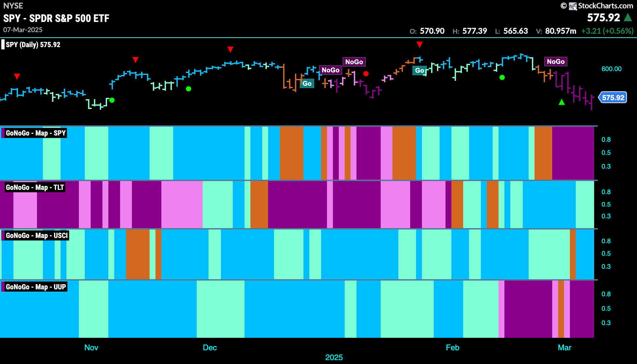This screenshot has width=637, height=364.
Task: Click the red triangle marker above late-January high
Action: click(x=420, y=45)
